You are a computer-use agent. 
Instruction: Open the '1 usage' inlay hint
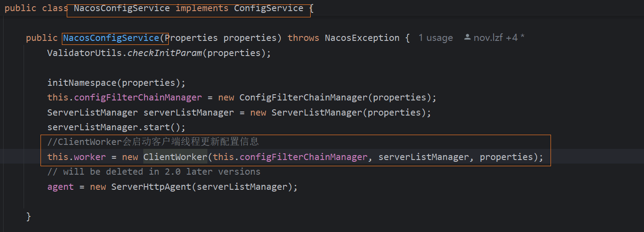[436, 38]
